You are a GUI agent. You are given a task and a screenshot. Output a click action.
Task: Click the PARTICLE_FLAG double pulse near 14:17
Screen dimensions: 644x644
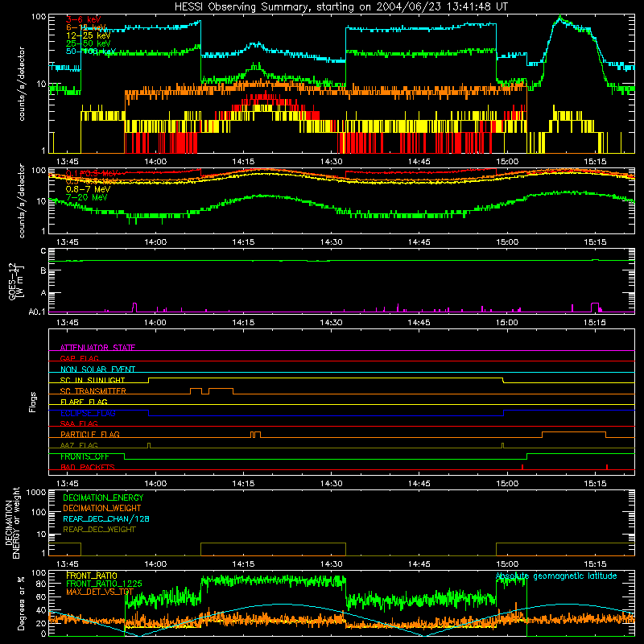click(x=255, y=435)
